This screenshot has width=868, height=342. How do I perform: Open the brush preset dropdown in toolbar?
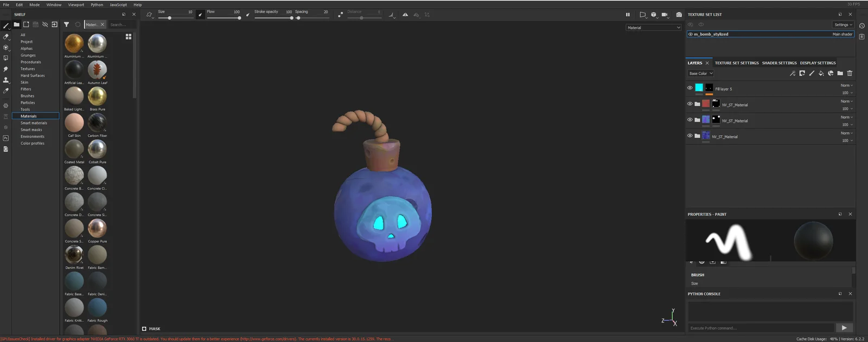[150, 15]
